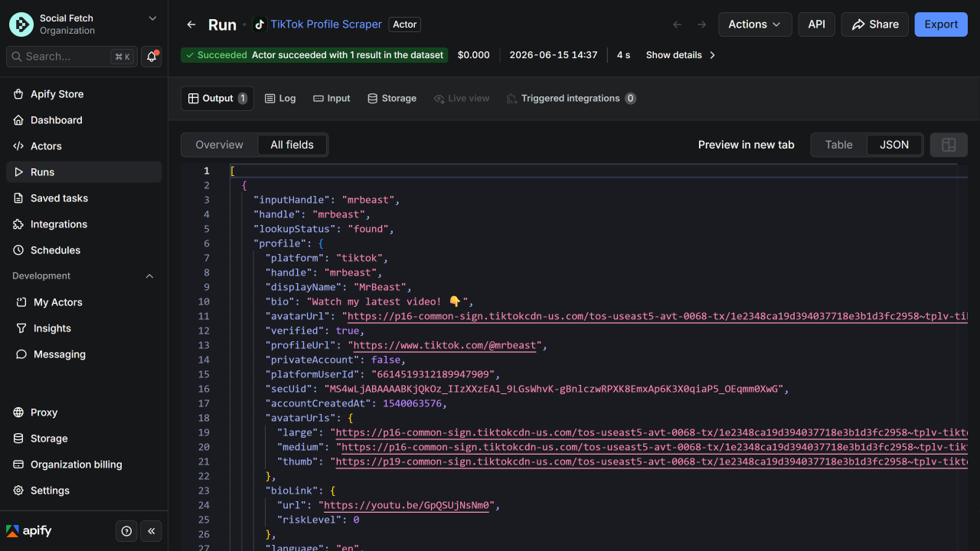Click the Actor tag badge
The width and height of the screenshot is (980, 551).
click(x=405, y=24)
